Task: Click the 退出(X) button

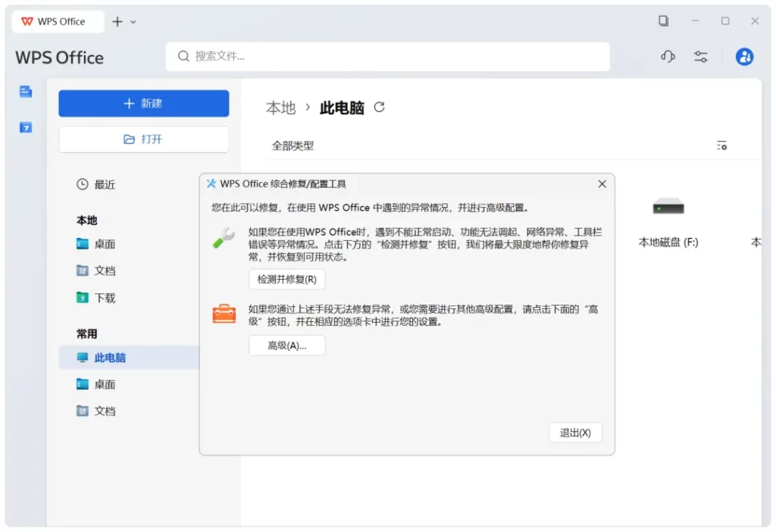Action: coord(575,433)
